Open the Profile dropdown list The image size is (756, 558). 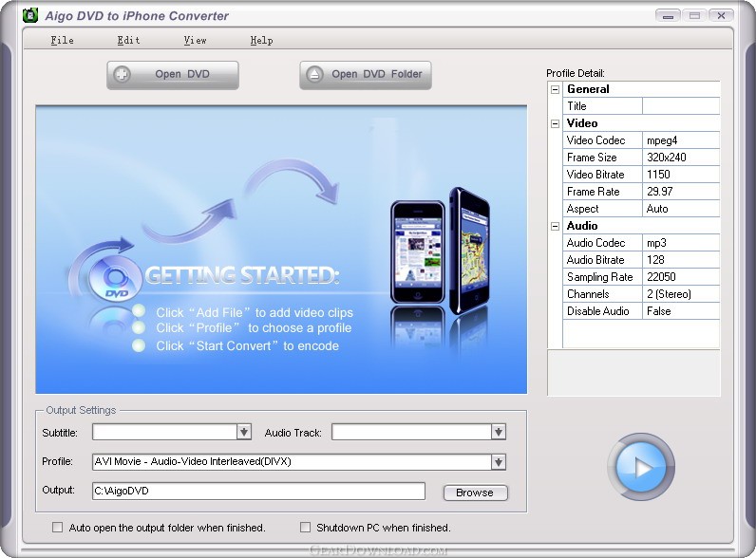coord(499,462)
